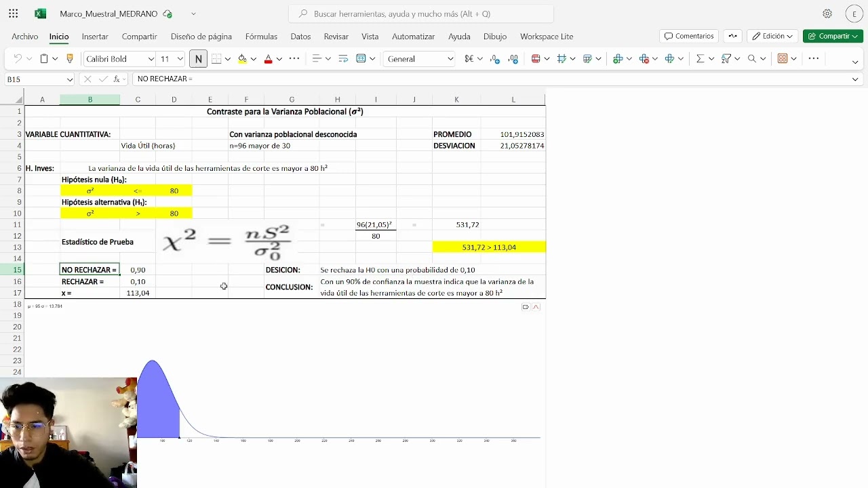
Task: Click the paste clipboard icon
Action: point(44,59)
